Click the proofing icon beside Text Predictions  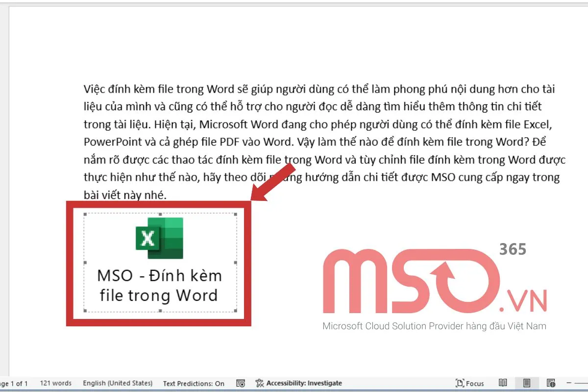pyautogui.click(x=241, y=383)
